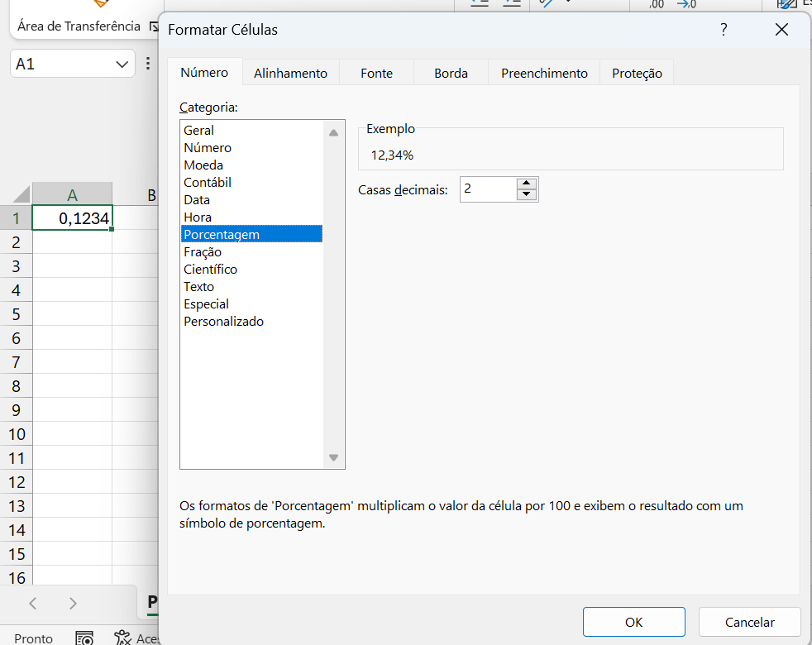This screenshot has height=645, width=812.
Task: Confirm with the OK button
Action: coord(634,622)
